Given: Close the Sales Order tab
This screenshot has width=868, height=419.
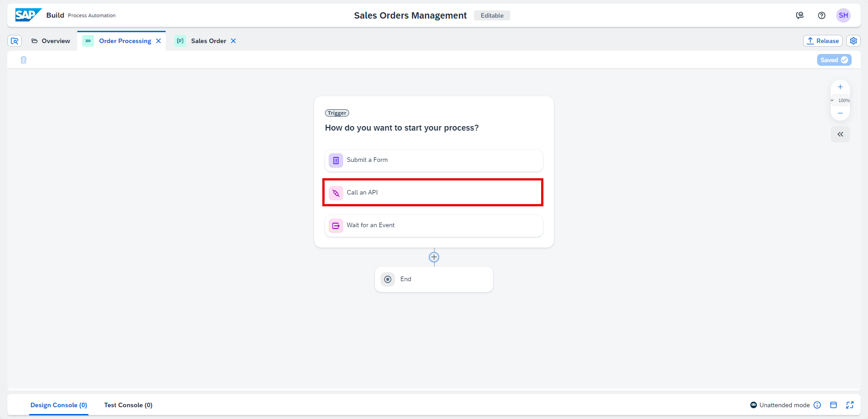Looking at the screenshot, I should coord(233,41).
